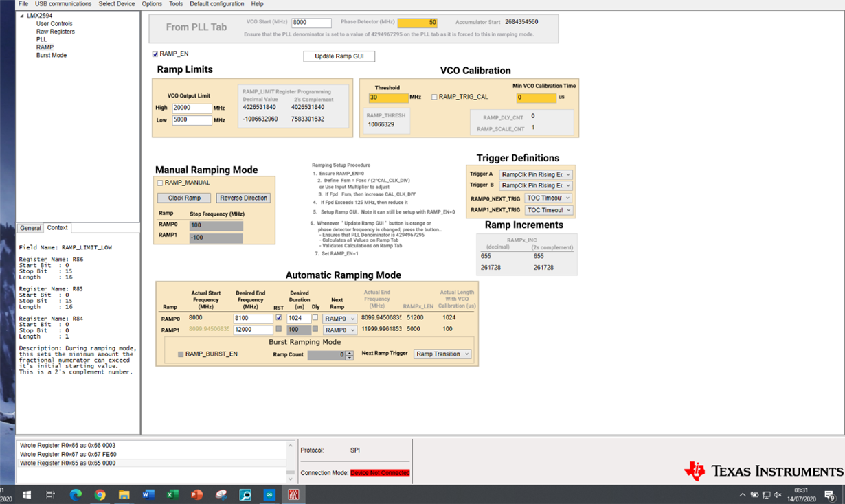This screenshot has height=504, width=845.
Task: Open RAMP0 row Next Ramp dropdown
Action: click(x=339, y=319)
